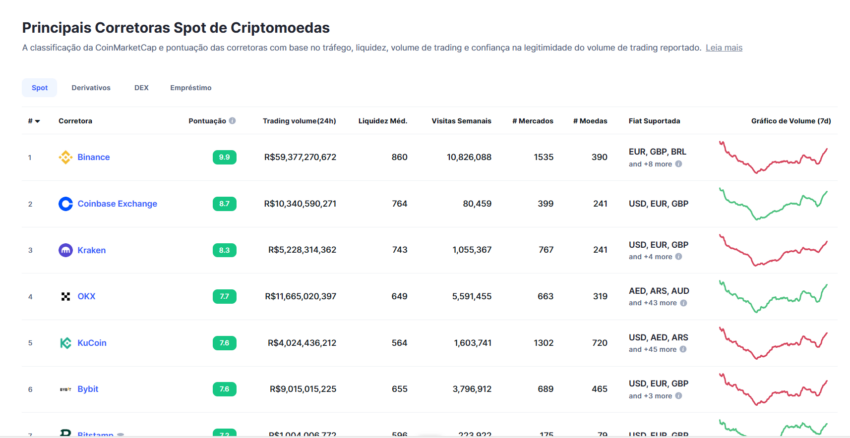
Task: Click Coinbase score badge 8.7
Action: [x=224, y=204]
